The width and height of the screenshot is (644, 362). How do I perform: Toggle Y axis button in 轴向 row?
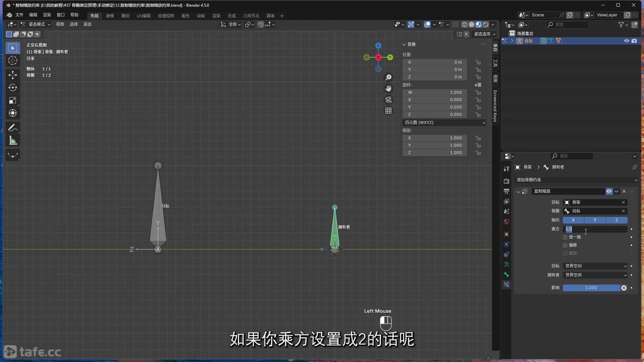coord(595,220)
